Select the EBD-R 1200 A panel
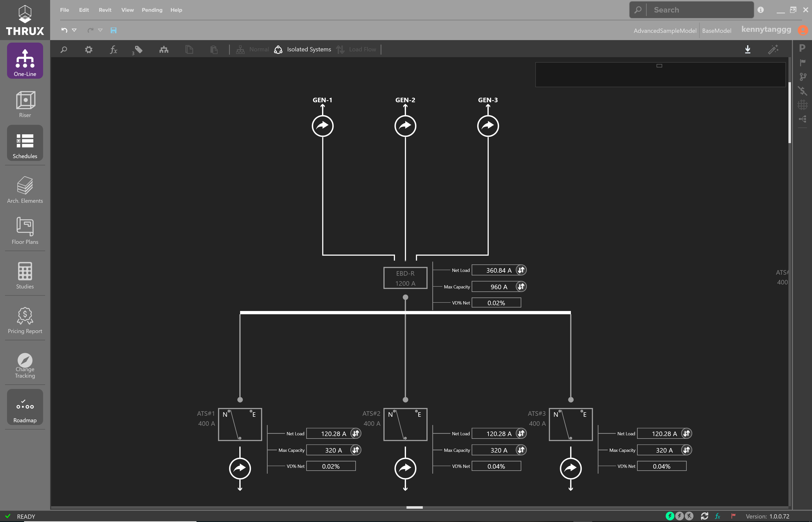This screenshot has height=522, width=812. tap(405, 278)
